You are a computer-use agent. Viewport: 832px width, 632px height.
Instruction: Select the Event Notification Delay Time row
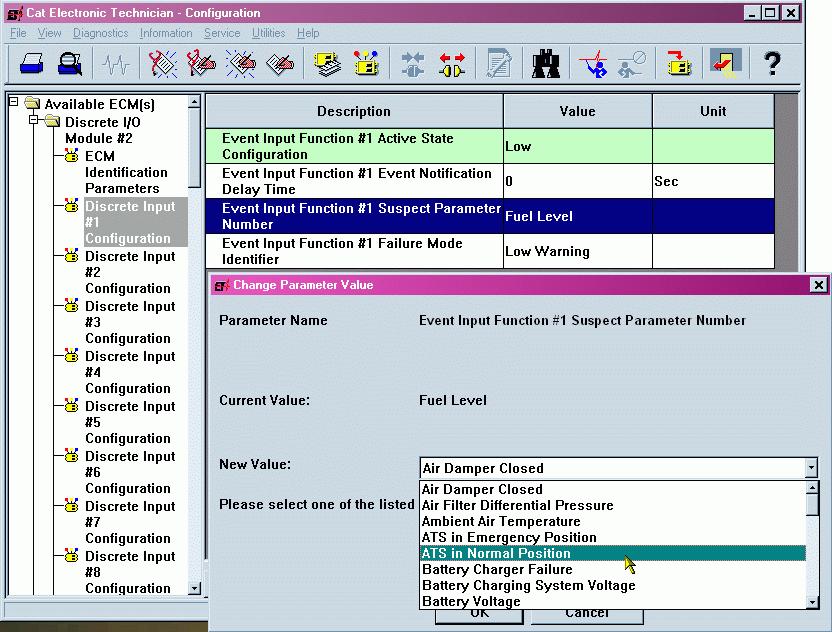click(490, 181)
